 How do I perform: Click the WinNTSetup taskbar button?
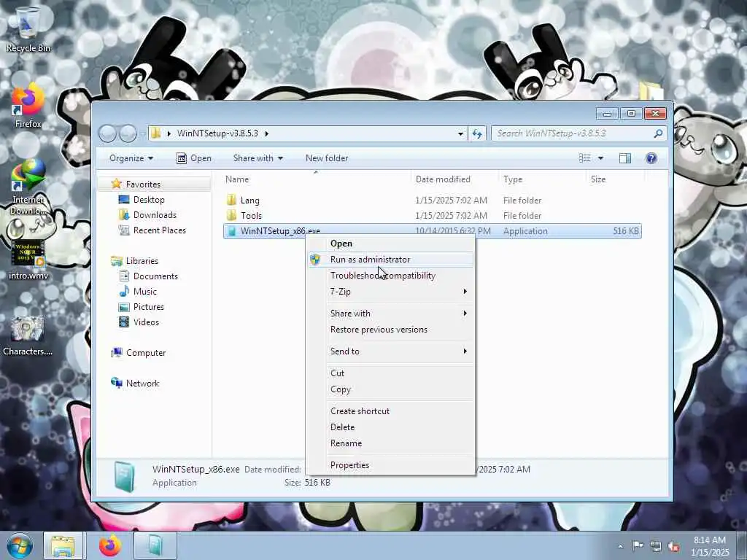pos(155,545)
